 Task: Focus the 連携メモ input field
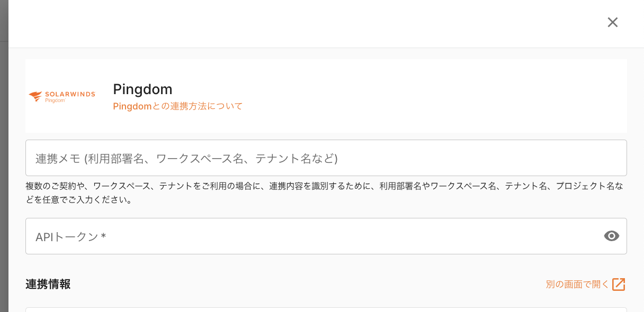[x=326, y=158]
